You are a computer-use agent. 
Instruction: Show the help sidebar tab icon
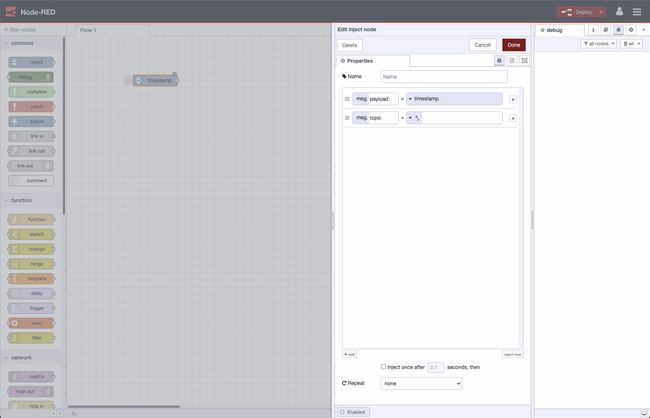606,30
